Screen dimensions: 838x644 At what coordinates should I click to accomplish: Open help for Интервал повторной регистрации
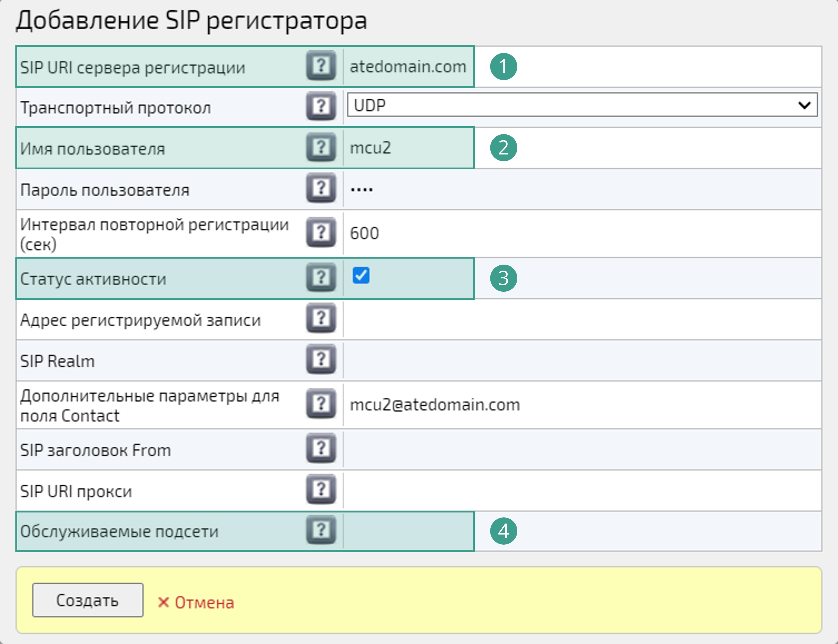coord(321,232)
